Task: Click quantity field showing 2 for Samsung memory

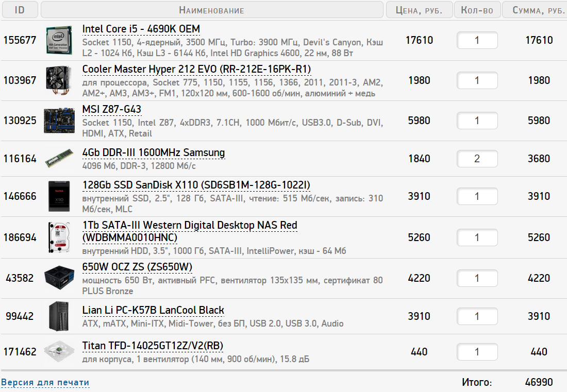Action: tap(477, 159)
